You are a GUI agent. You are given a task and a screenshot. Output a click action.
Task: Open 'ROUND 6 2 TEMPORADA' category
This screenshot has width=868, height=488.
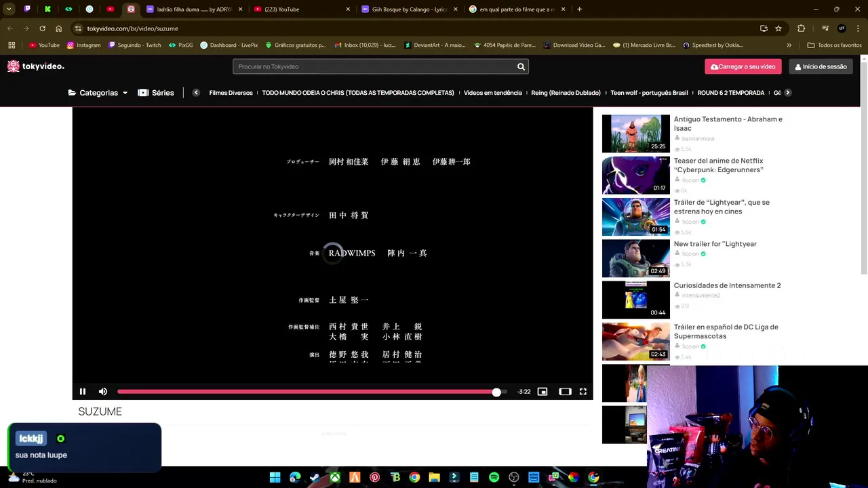click(x=731, y=93)
